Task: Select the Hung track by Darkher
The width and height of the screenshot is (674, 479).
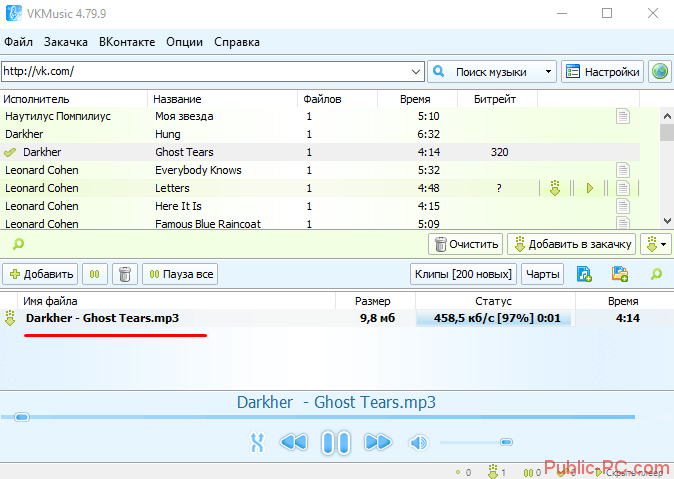Action: click(x=320, y=134)
